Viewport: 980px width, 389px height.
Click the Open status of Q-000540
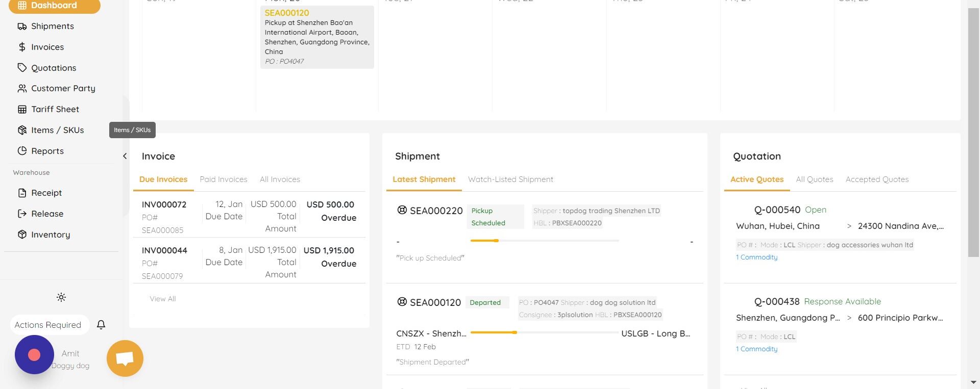tap(816, 210)
